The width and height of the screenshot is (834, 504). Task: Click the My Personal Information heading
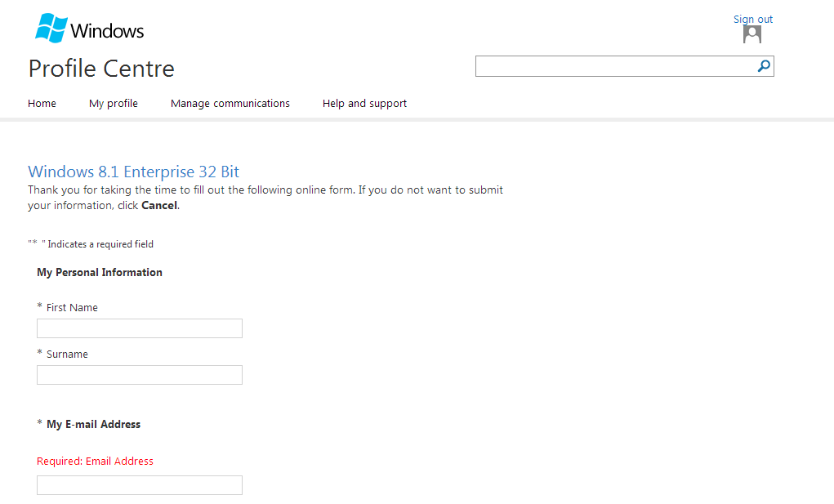(x=100, y=272)
